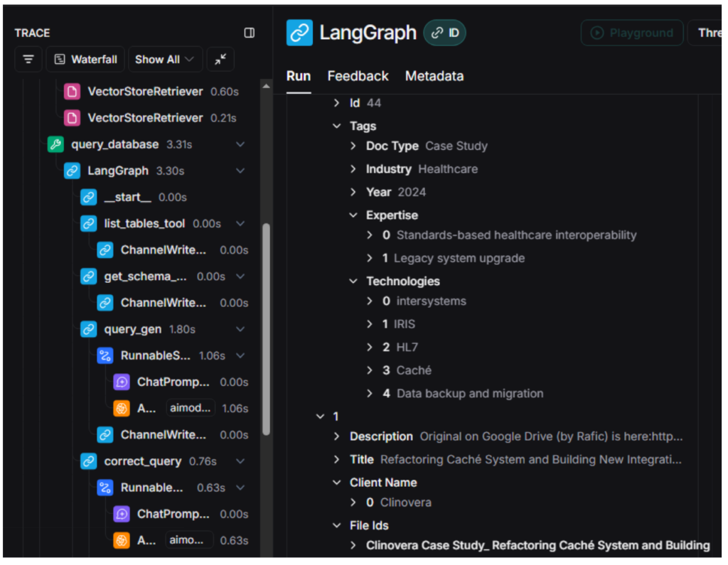Screen dimensions: 728x565
Task: Switch to the Run tab
Action: [299, 76]
